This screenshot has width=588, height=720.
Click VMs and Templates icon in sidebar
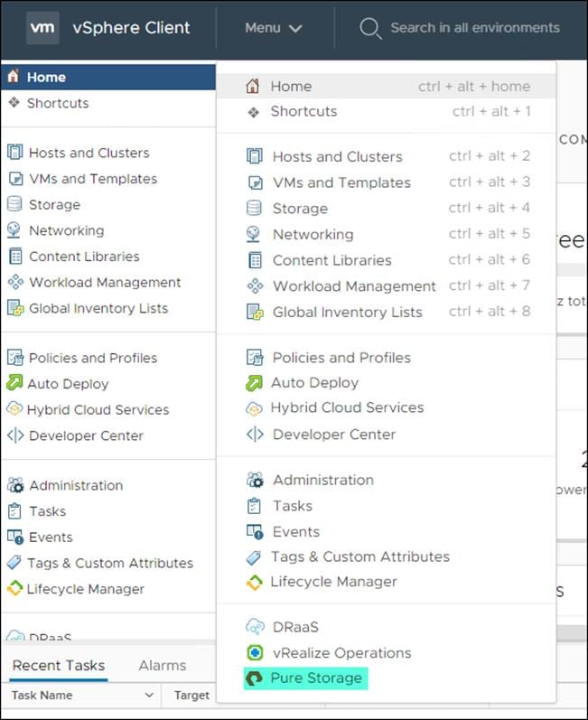(x=15, y=178)
